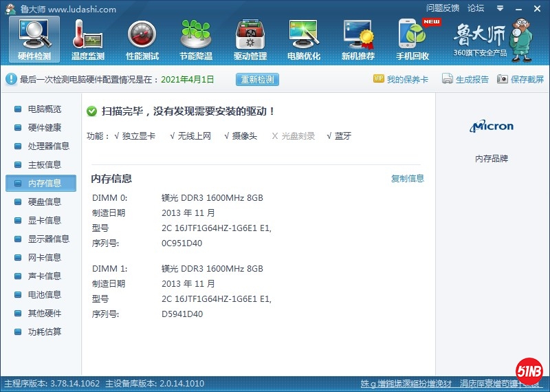Open 节能降温 clover icon
Screen dimensions: 550x392
(x=196, y=39)
